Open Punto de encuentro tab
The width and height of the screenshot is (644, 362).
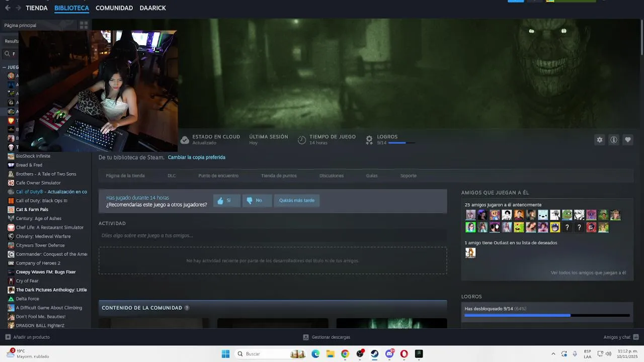point(218,176)
